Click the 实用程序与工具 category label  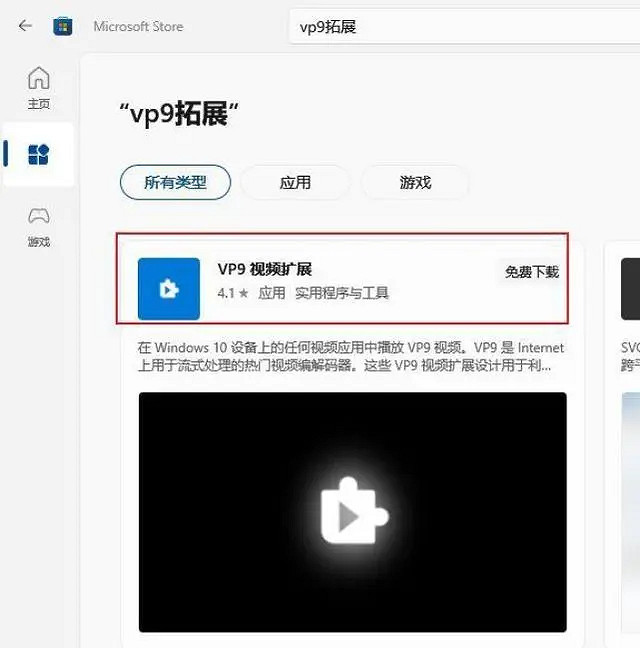point(341,294)
